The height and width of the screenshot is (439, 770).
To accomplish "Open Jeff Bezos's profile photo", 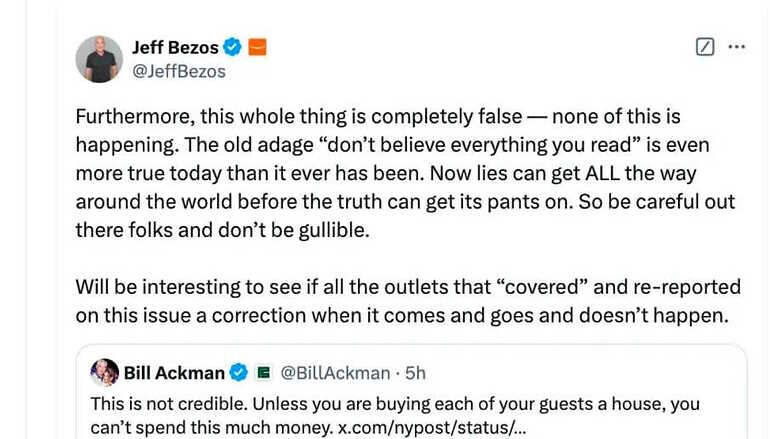I will coord(99,59).
